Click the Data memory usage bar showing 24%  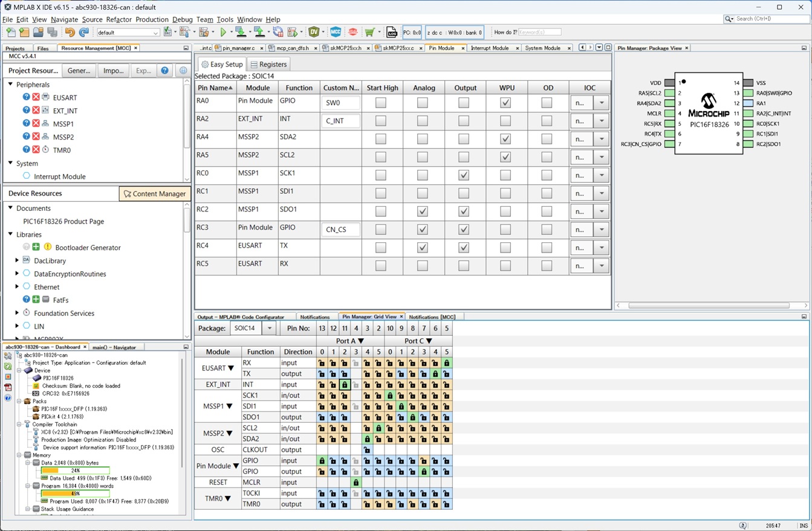tap(75, 471)
